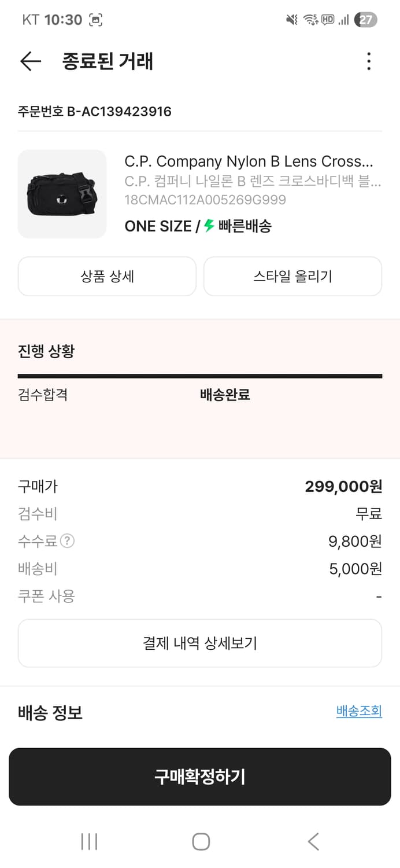Expand the truncated product title

tap(253, 161)
